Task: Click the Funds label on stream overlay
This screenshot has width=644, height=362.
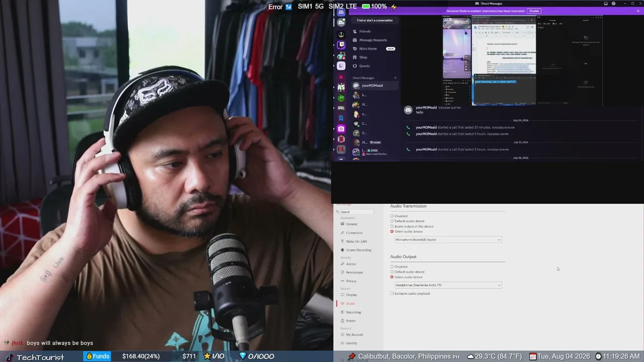Action: 97,356
